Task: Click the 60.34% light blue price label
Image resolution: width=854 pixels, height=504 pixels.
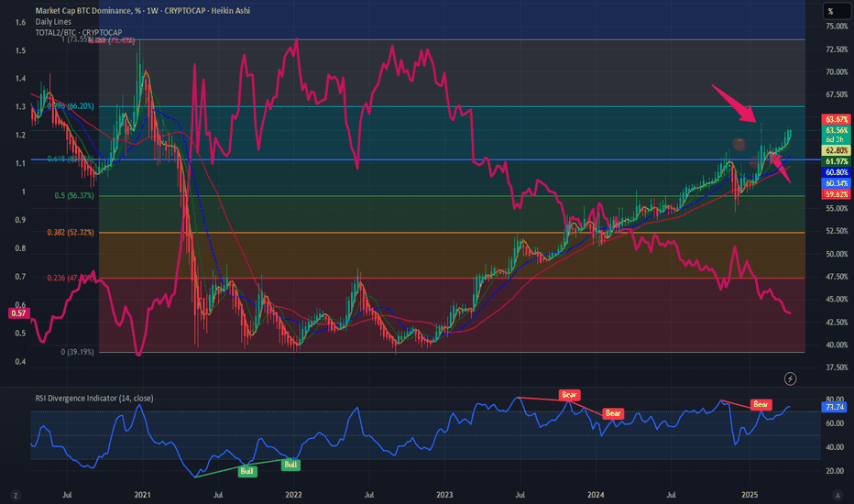Action: pyautogui.click(x=836, y=183)
